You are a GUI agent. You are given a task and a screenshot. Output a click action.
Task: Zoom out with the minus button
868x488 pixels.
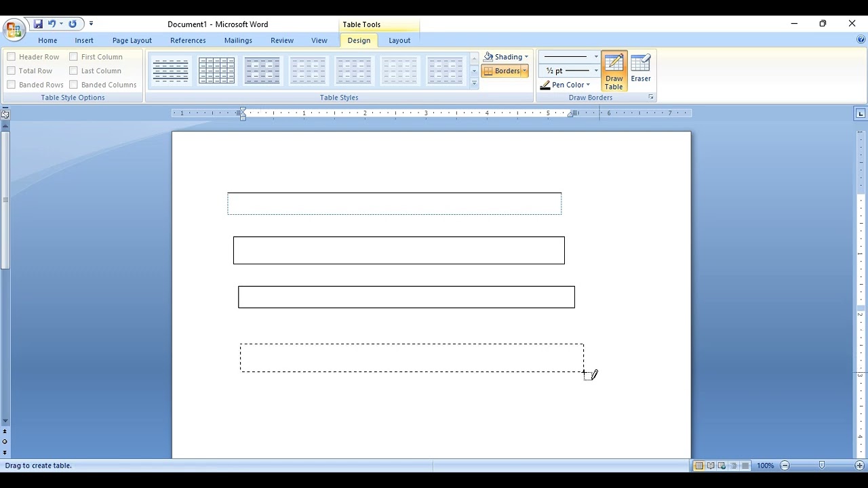coord(785,466)
